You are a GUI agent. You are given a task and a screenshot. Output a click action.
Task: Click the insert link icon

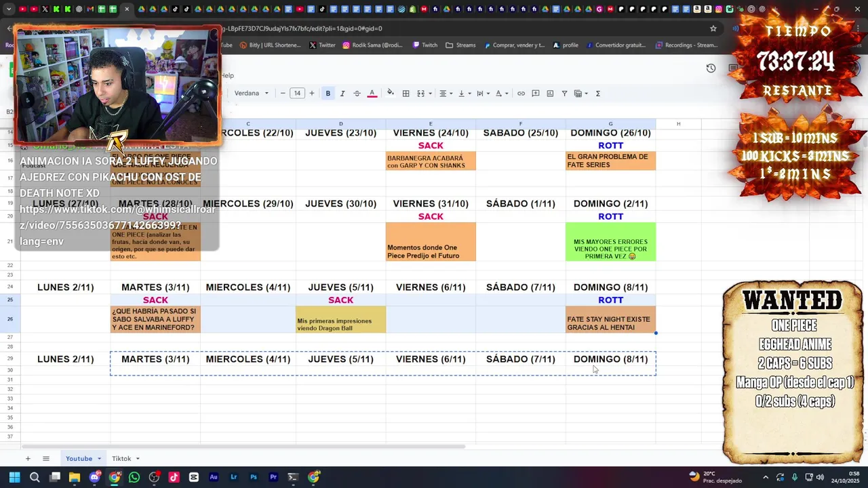(x=521, y=94)
